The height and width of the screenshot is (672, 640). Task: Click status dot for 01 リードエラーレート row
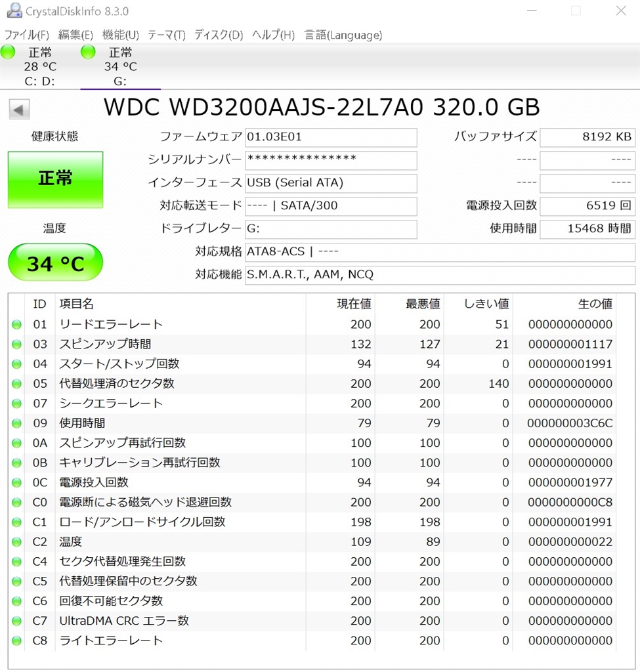pos(16,325)
